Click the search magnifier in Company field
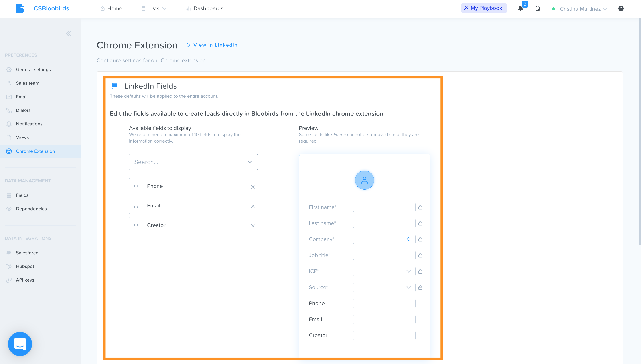641x364 pixels. point(409,239)
